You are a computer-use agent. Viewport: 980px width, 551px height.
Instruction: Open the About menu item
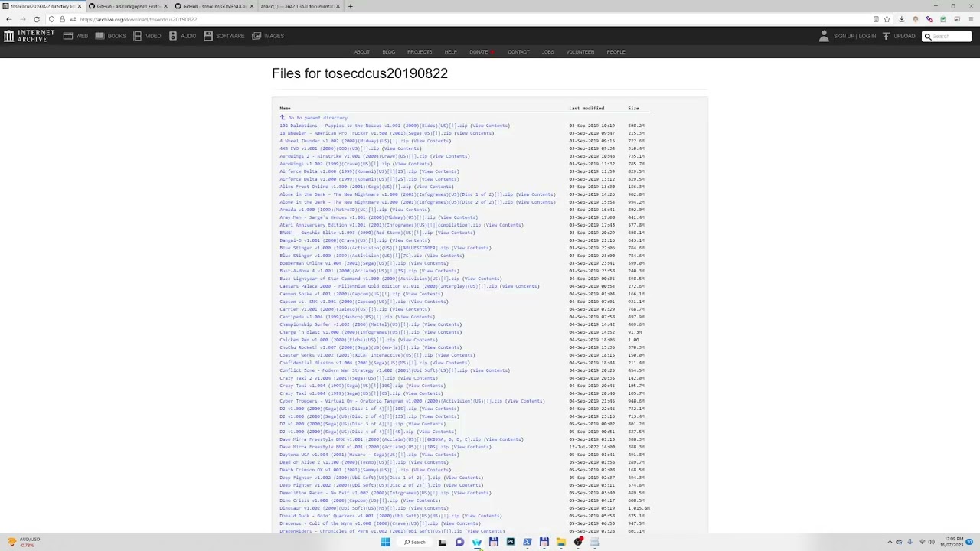(x=362, y=52)
